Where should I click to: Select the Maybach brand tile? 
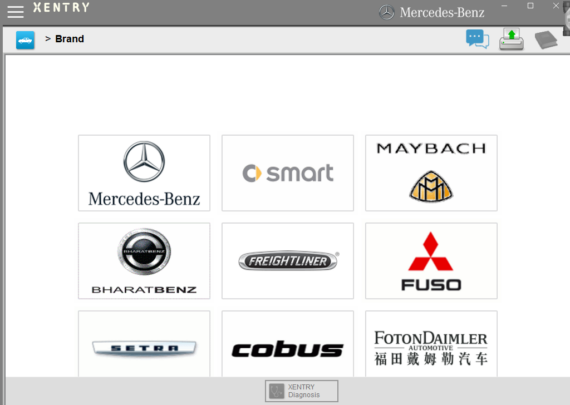click(x=431, y=173)
